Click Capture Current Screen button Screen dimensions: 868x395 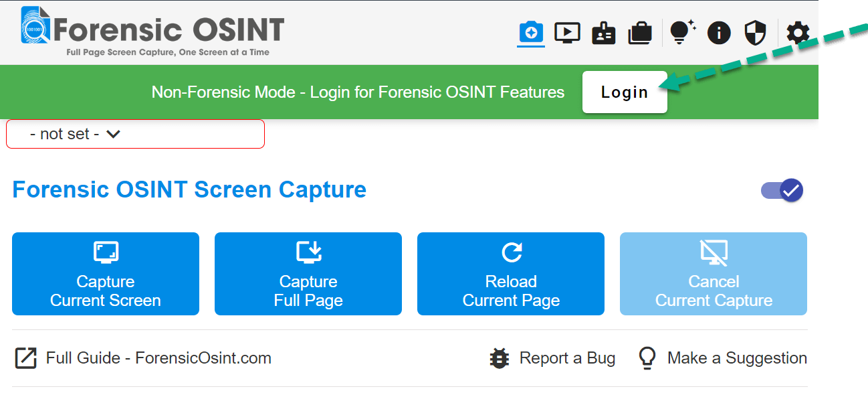click(x=106, y=274)
